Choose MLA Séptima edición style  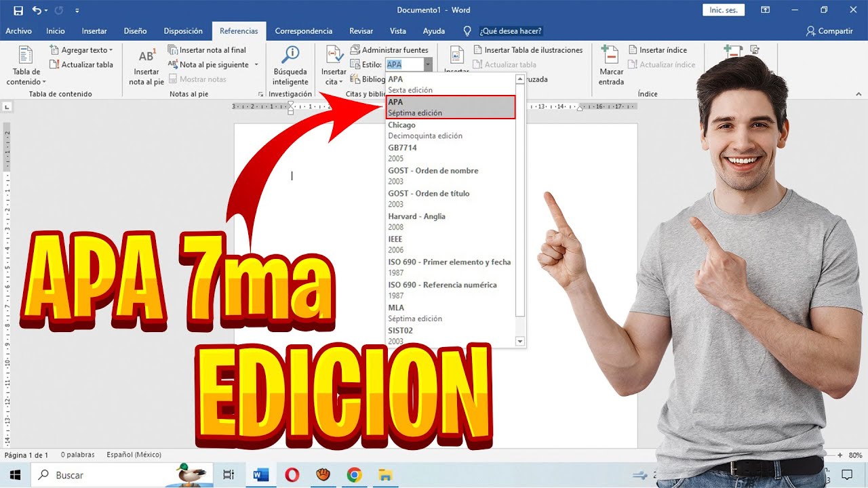pos(450,313)
